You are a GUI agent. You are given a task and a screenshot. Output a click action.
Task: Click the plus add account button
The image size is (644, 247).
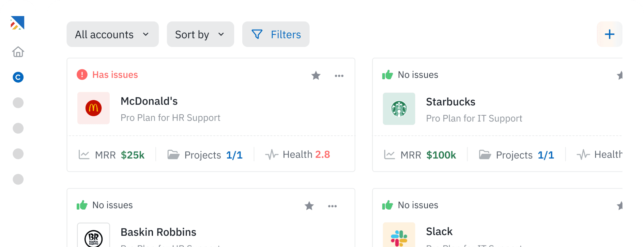coord(610,34)
